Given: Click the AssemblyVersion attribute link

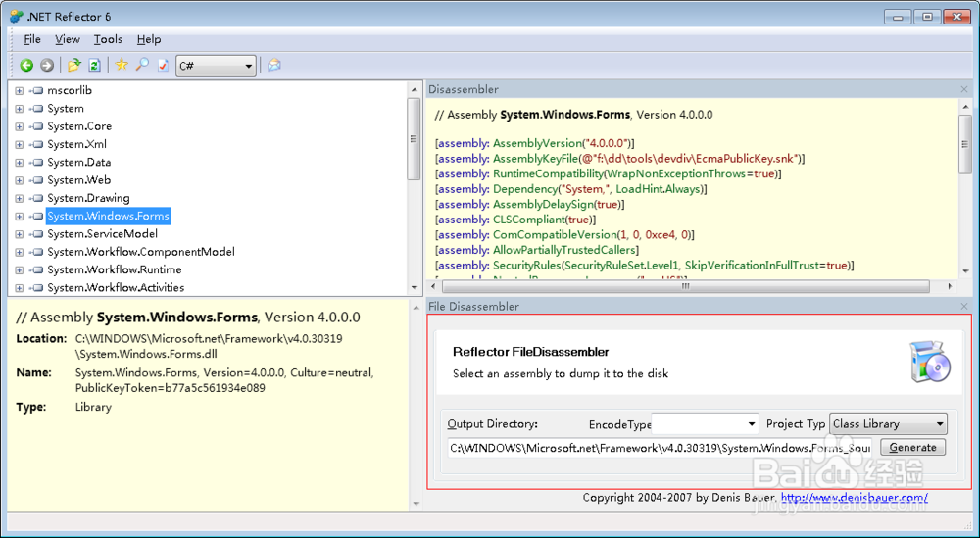Looking at the screenshot, I should click(x=539, y=144).
